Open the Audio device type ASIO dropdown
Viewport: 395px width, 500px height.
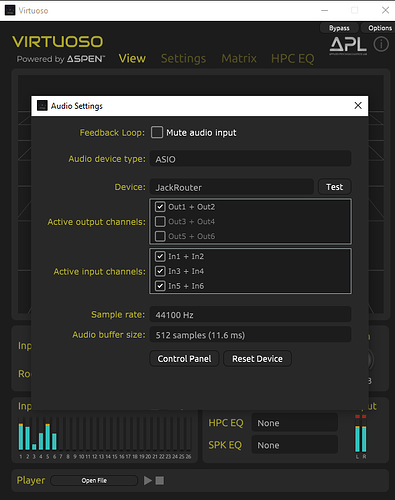coord(250,159)
